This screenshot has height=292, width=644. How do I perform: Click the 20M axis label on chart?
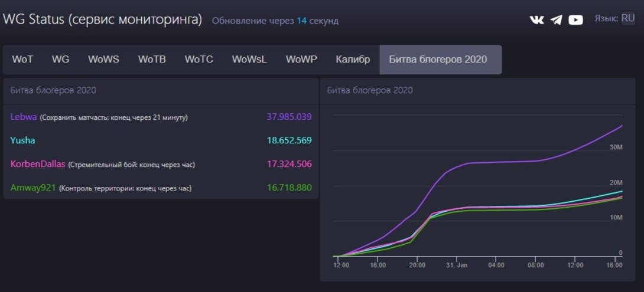(616, 182)
